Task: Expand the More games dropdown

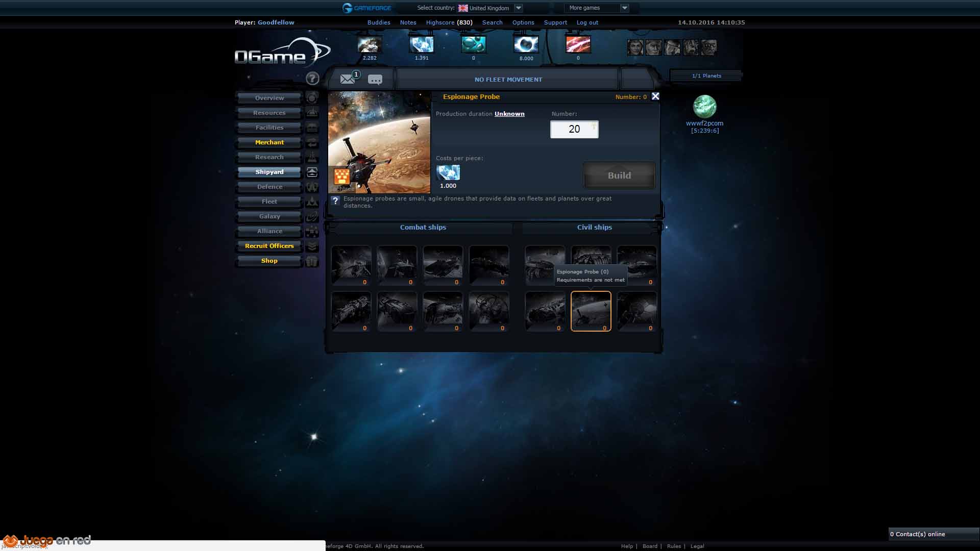Action: point(624,8)
